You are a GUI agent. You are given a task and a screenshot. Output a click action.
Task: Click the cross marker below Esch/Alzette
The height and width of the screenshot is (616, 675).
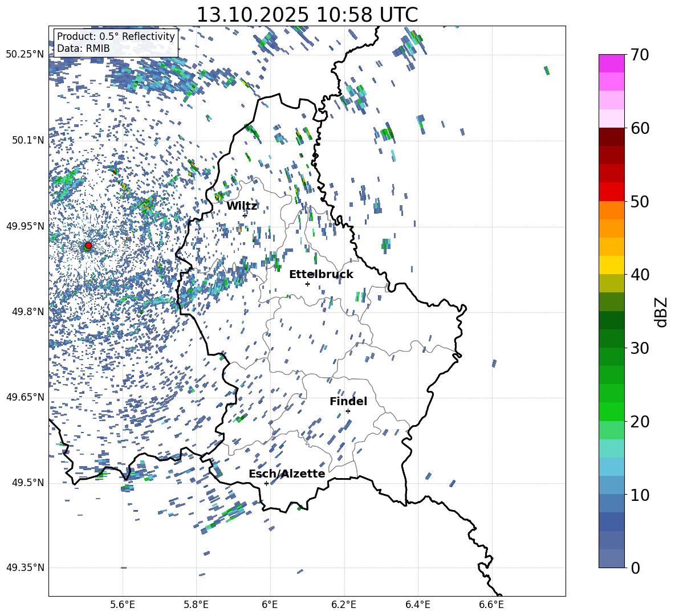coord(266,483)
